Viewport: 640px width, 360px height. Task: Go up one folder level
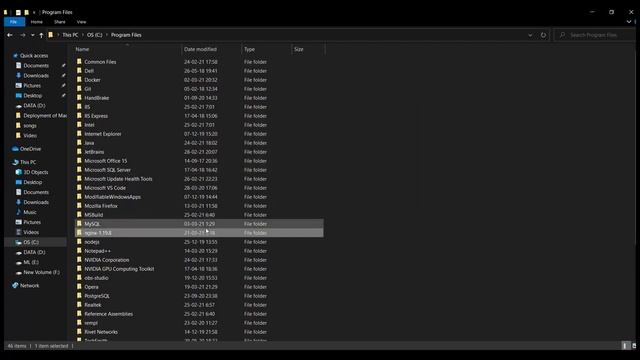41,35
